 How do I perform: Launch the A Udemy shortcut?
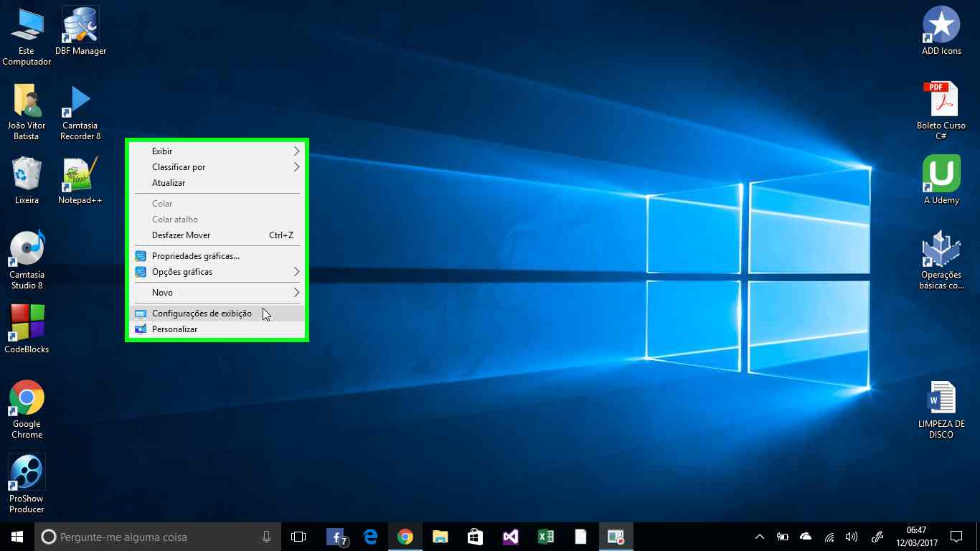tap(941, 175)
